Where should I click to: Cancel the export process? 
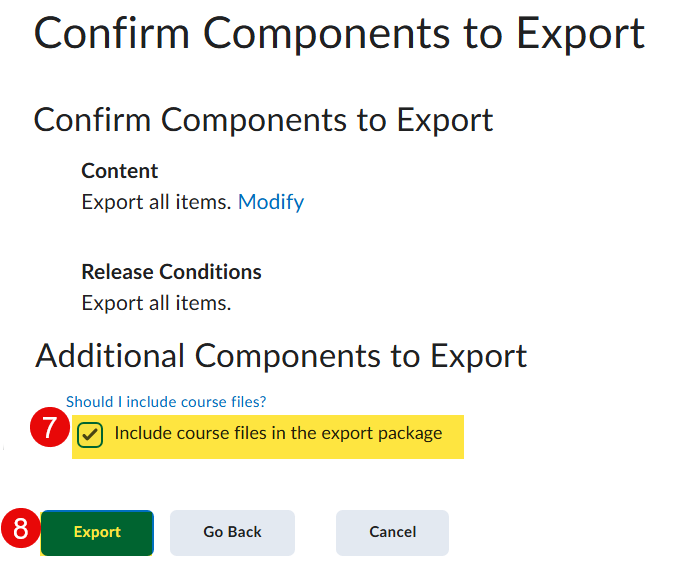coord(392,532)
